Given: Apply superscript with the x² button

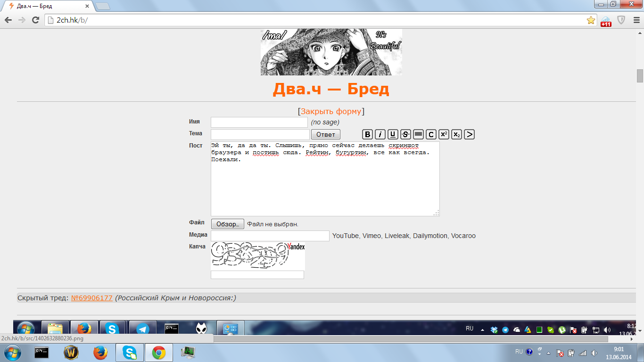Looking at the screenshot, I should tap(444, 134).
